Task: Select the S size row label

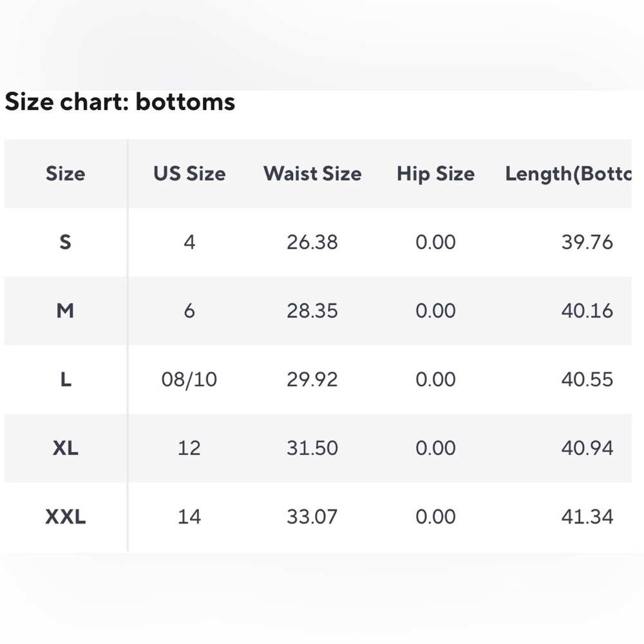Action: (65, 242)
